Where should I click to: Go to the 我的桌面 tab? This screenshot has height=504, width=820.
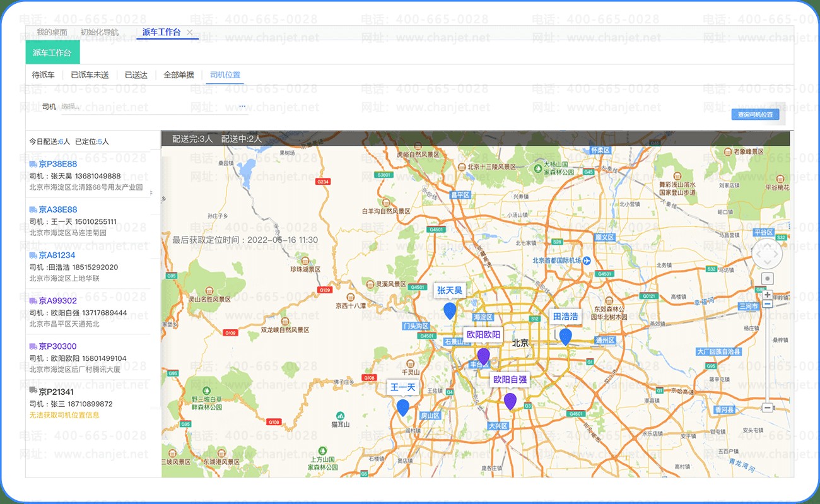(52, 32)
